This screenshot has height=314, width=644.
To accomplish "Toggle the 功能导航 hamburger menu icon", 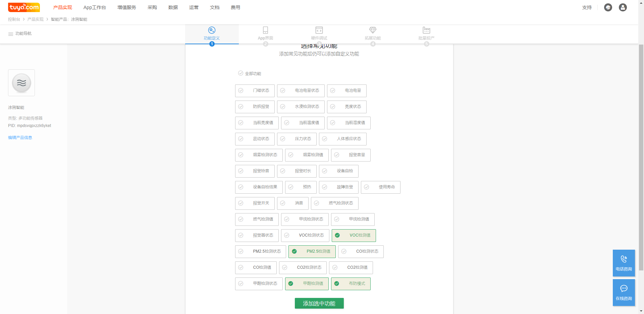I will [x=11, y=34].
